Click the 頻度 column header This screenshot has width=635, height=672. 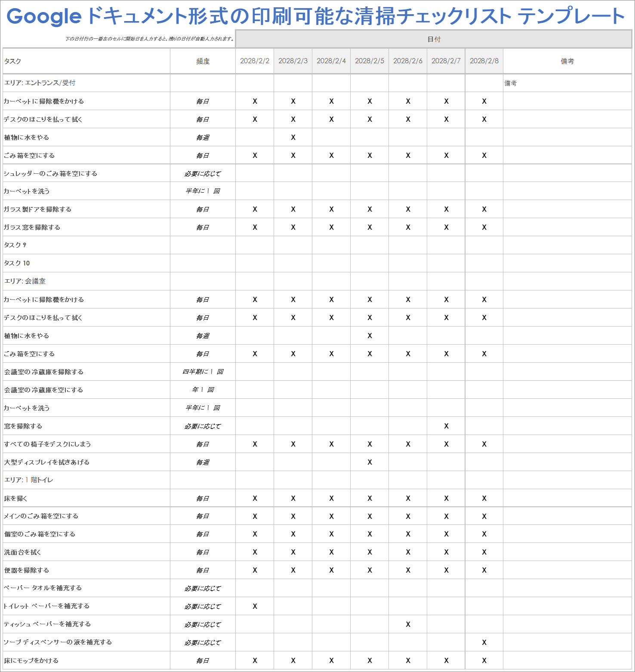point(203,61)
